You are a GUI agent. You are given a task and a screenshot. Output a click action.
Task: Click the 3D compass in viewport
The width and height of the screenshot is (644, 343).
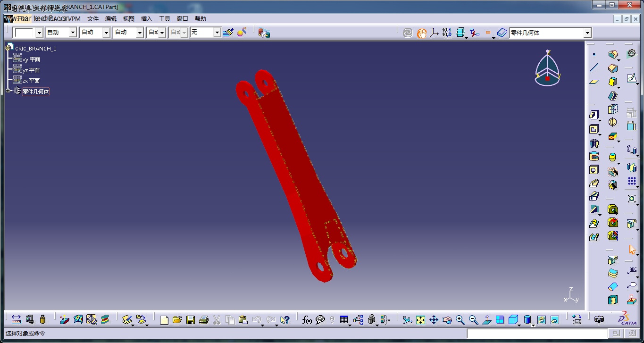(547, 68)
